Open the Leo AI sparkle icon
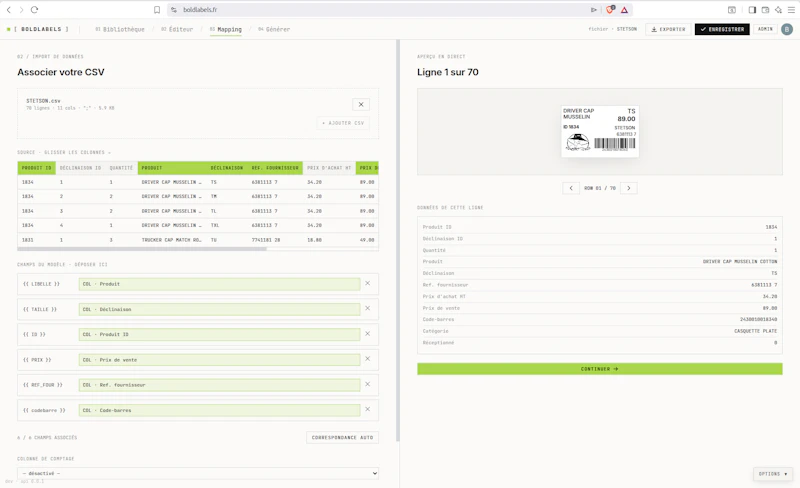The image size is (800, 488). tap(778, 10)
